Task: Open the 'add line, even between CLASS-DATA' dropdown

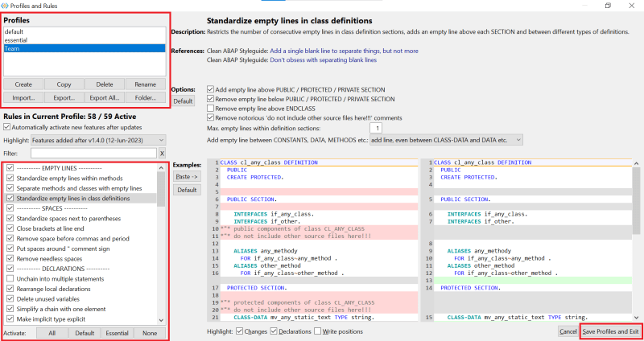Action: [x=446, y=140]
